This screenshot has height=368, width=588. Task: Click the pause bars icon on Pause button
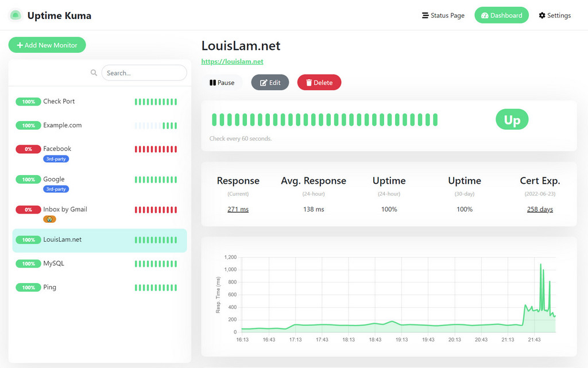213,82
